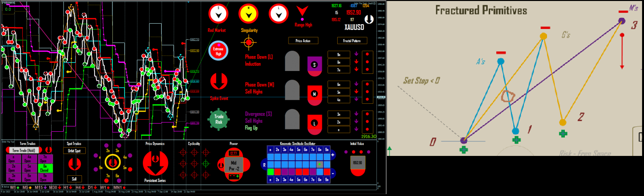The height and width of the screenshot is (196, 644).
Task: Click the Orbit Spot button
Action: [x=74, y=151]
